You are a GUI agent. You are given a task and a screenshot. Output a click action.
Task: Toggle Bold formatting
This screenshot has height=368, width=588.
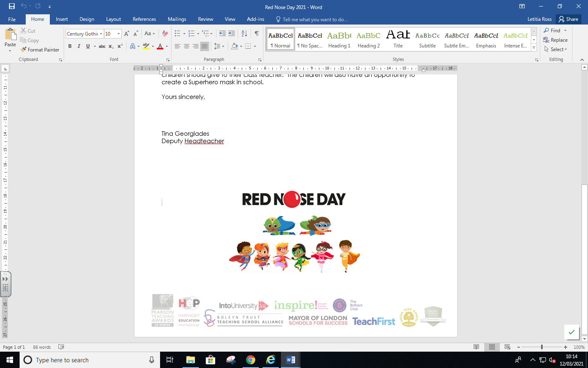tap(70, 46)
